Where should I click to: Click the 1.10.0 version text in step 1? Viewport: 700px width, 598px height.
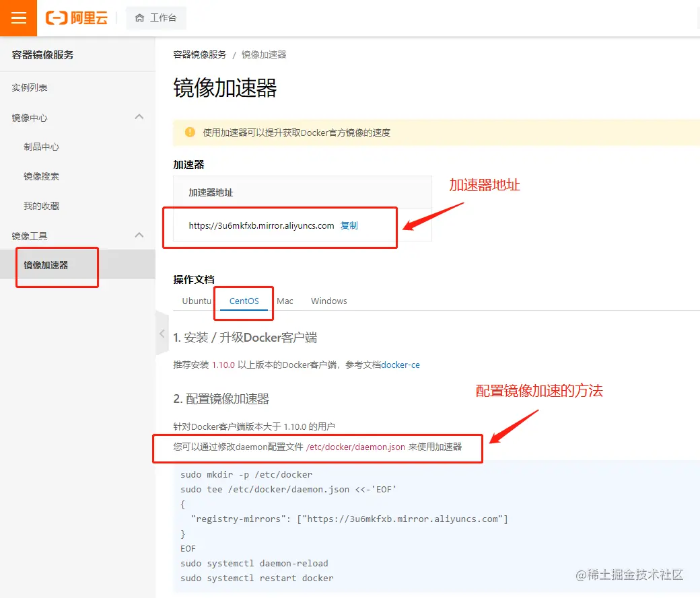click(x=223, y=365)
